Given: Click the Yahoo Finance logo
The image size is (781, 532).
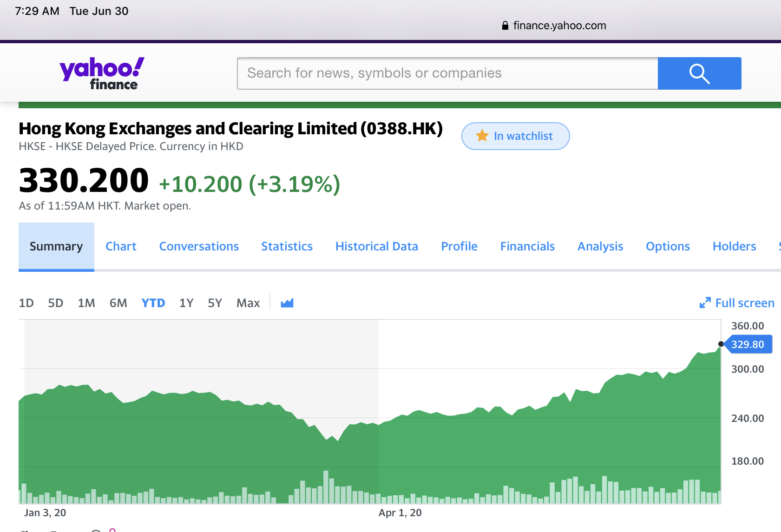Looking at the screenshot, I should [x=102, y=73].
